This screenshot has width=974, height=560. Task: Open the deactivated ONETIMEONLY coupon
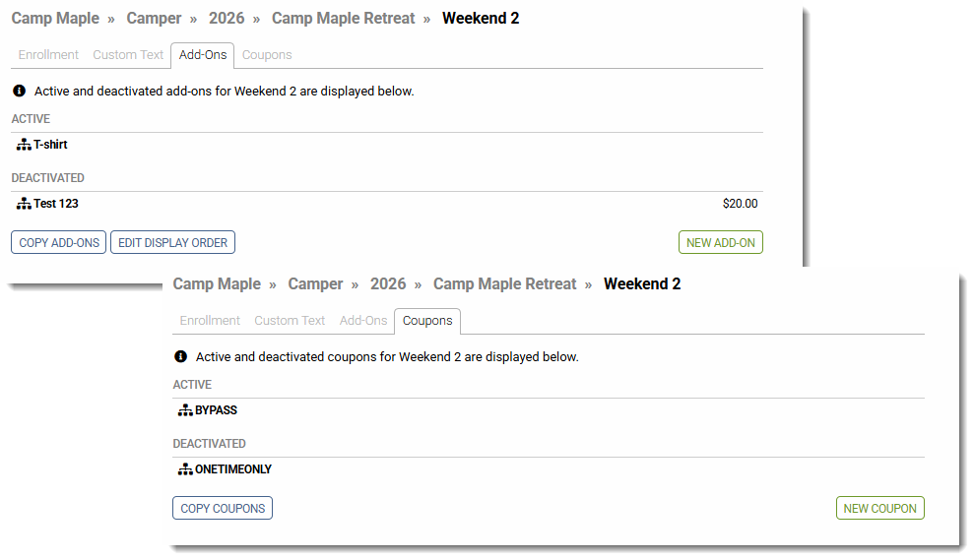click(233, 469)
